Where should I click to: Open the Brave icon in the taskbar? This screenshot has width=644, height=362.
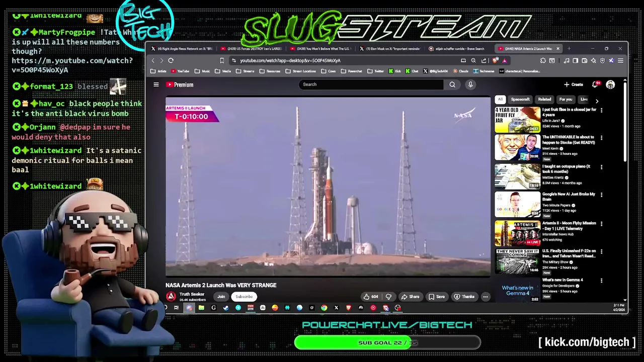(x=349, y=308)
